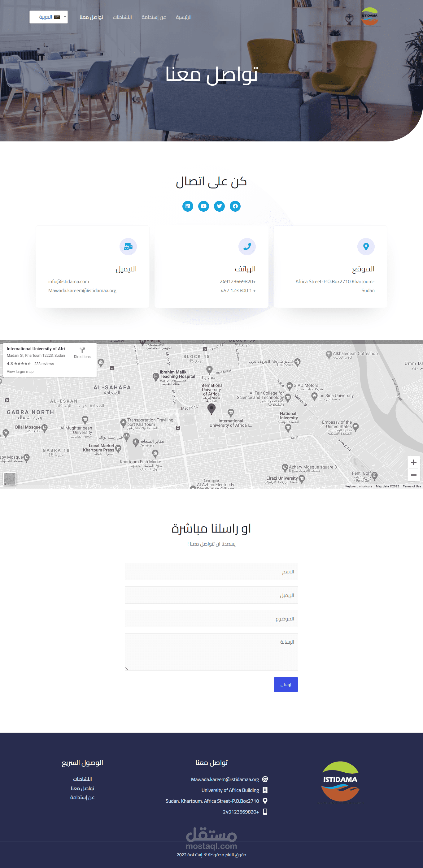Go to الرئيسية in the top navigation
This screenshot has width=423, height=868.
click(184, 17)
